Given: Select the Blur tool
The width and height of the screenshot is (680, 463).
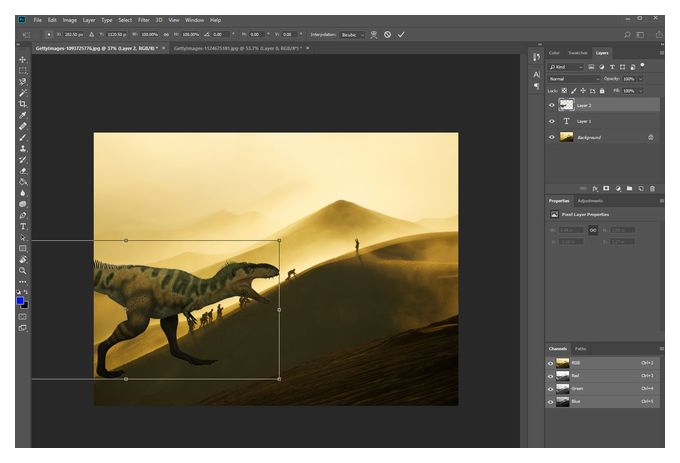Looking at the screenshot, I should (x=23, y=193).
